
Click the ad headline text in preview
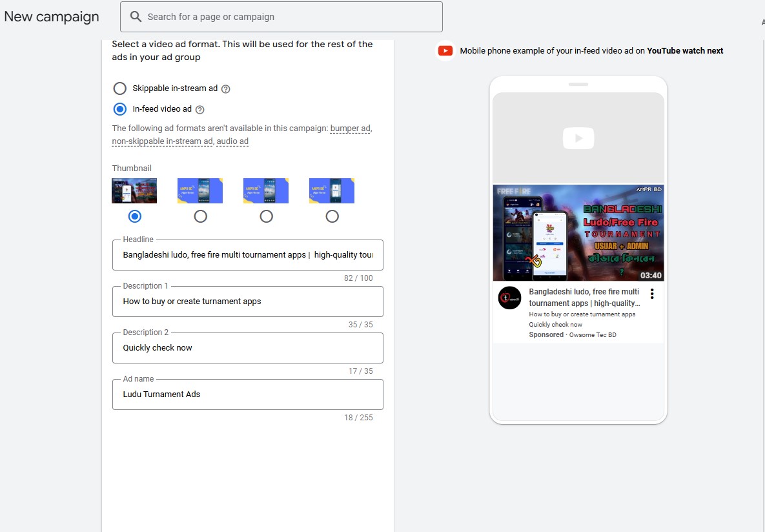pyautogui.click(x=584, y=297)
